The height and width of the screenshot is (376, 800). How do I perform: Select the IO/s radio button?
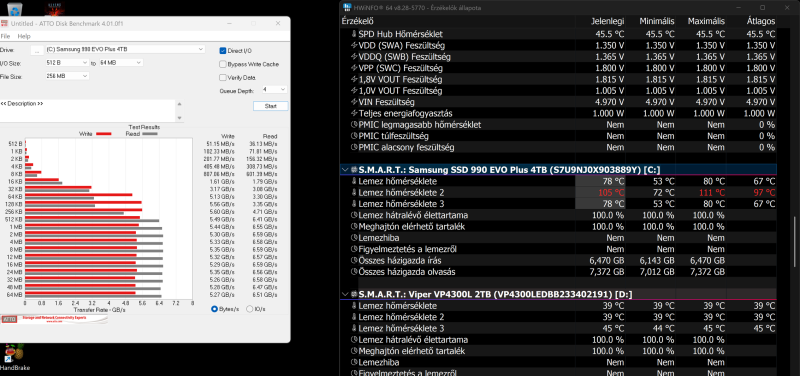click(x=249, y=309)
